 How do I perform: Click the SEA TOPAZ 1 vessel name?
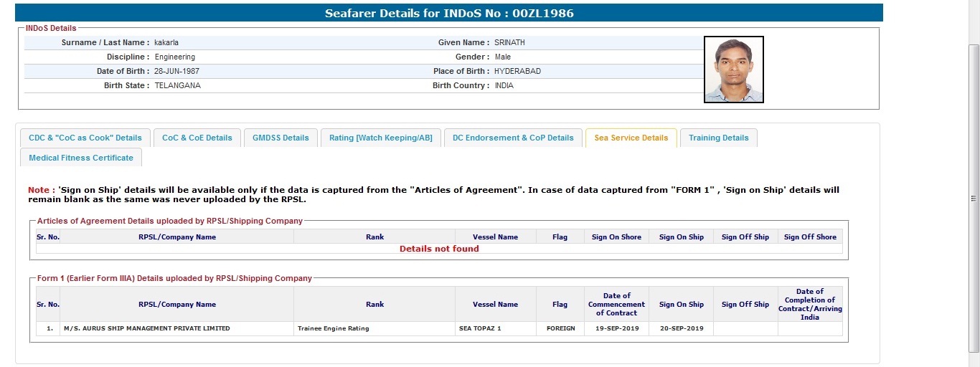click(x=480, y=328)
